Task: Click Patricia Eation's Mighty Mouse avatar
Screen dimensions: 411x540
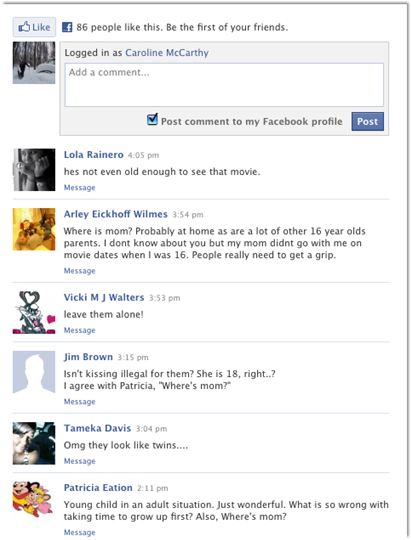Action: pyautogui.click(x=34, y=501)
